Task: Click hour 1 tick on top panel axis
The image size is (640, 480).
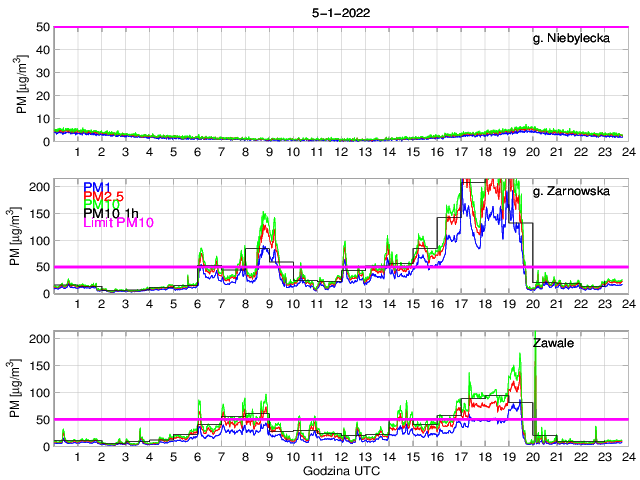Action: pyautogui.click(x=77, y=152)
